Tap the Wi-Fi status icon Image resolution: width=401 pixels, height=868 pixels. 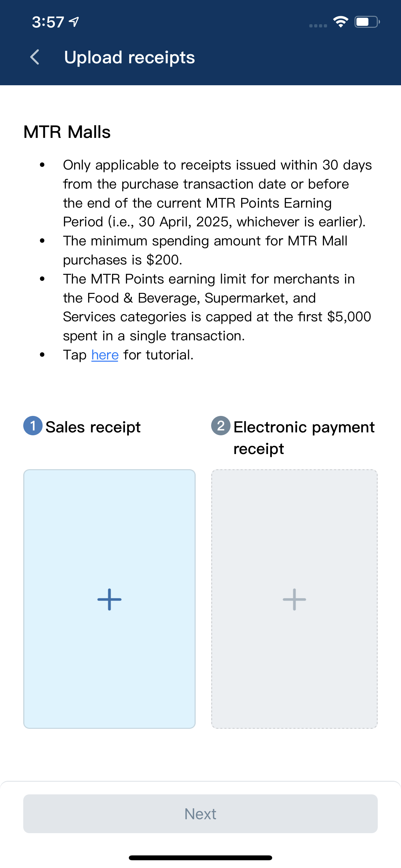(x=341, y=22)
